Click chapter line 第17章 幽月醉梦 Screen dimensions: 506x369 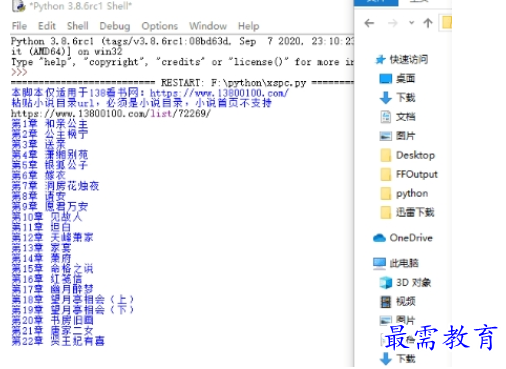52,289
